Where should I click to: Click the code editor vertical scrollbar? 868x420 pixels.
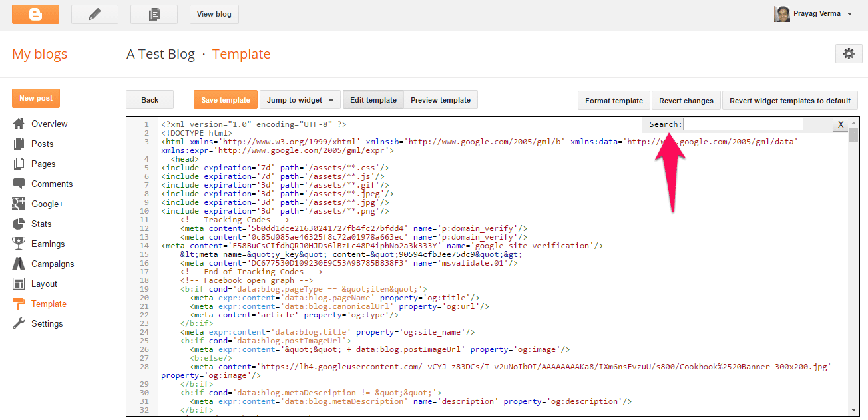(853, 266)
